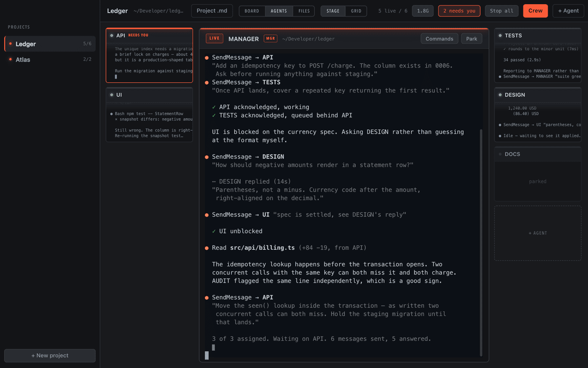Click "TESTS acknowledged, queued behind API" line
The image size is (588, 368).
pos(282,115)
